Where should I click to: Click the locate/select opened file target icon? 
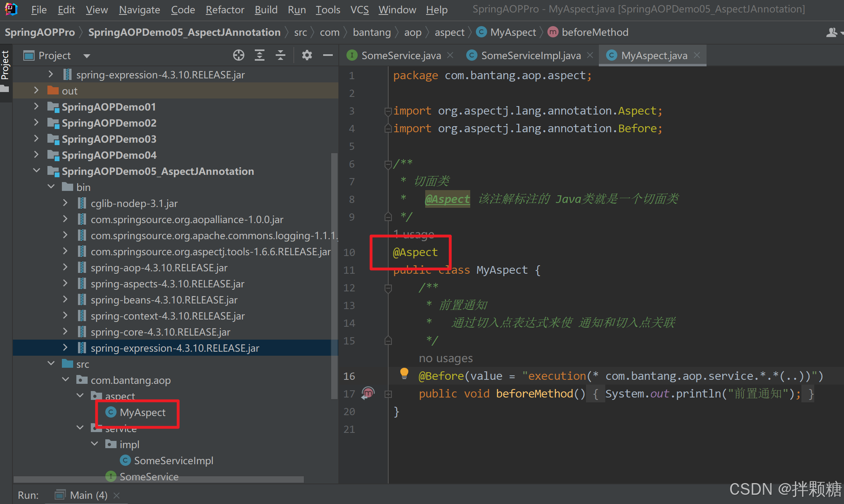238,55
